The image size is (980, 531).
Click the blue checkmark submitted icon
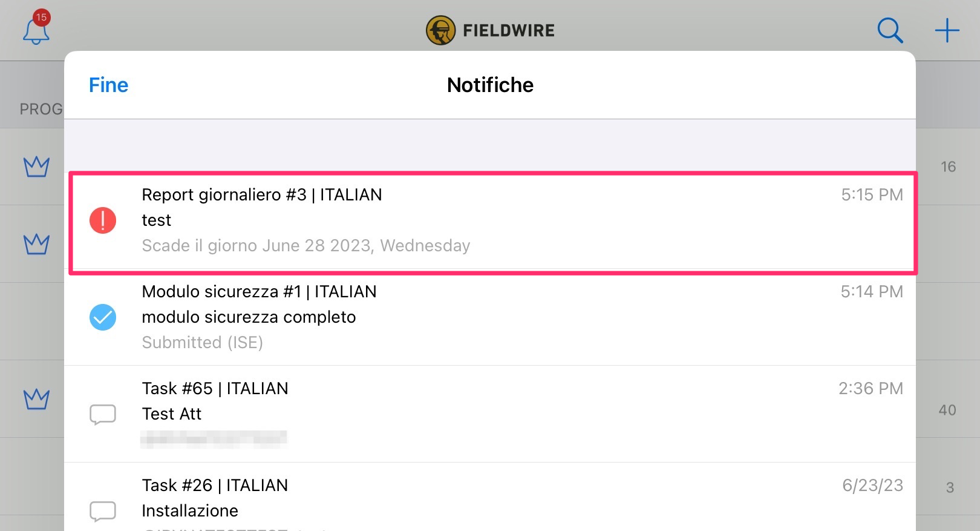coord(103,317)
